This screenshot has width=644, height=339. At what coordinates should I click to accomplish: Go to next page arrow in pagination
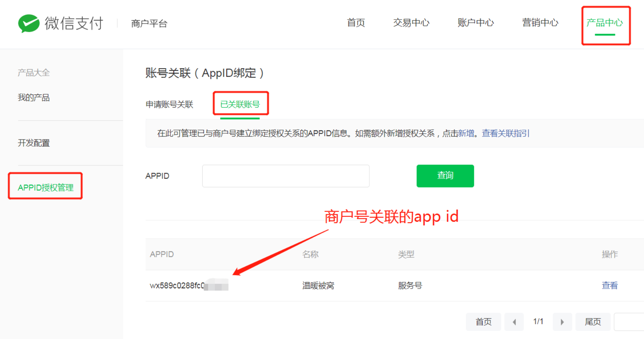pos(562,322)
